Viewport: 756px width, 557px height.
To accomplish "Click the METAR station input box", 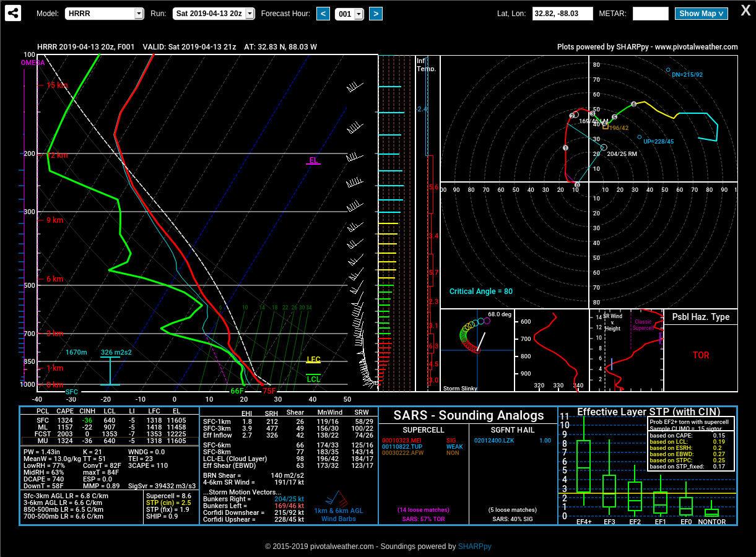I will tap(650, 14).
